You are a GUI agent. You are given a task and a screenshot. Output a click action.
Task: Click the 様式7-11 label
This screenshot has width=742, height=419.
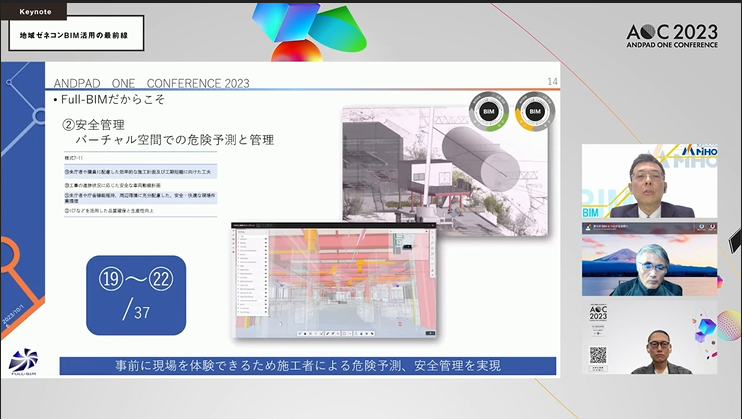[73, 158]
